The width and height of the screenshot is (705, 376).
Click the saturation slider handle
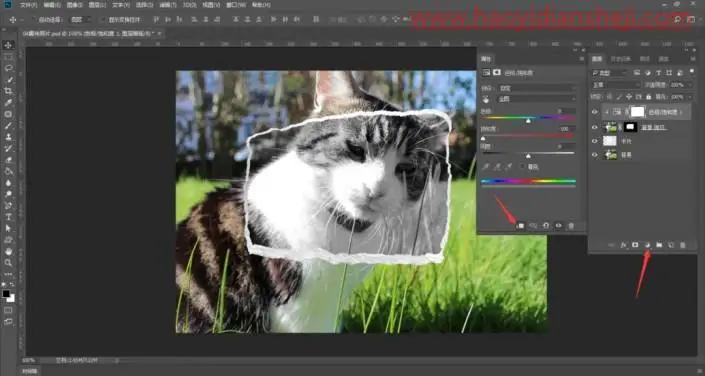(x=483, y=138)
